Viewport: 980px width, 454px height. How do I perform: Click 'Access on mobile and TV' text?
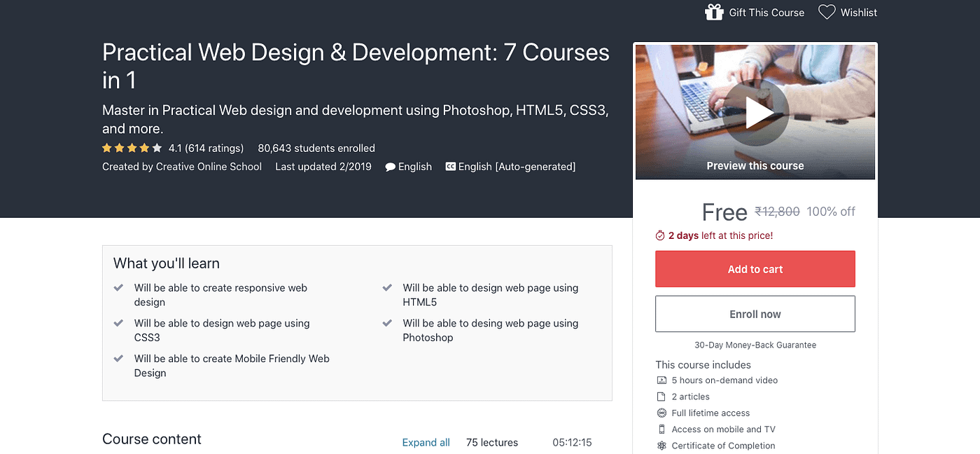(723, 429)
